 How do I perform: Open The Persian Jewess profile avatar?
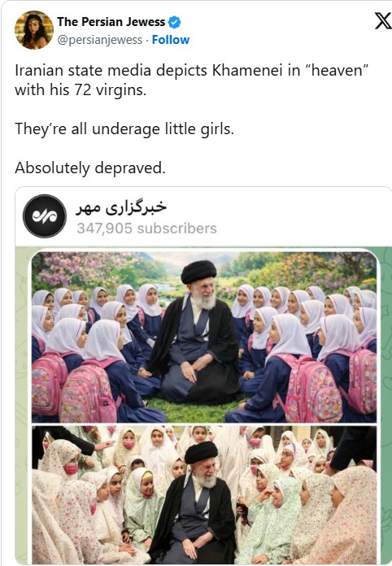[x=34, y=30]
